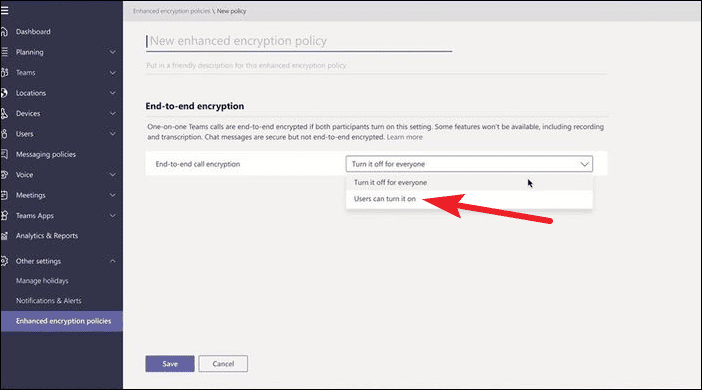Open Manage holidays in sidebar

pos(42,281)
